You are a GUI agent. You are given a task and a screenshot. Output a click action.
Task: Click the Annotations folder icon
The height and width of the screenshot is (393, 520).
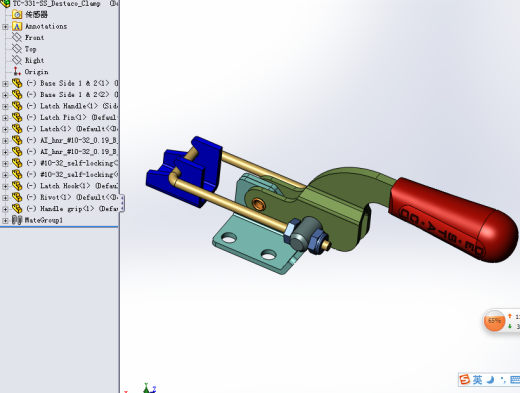(x=17, y=26)
